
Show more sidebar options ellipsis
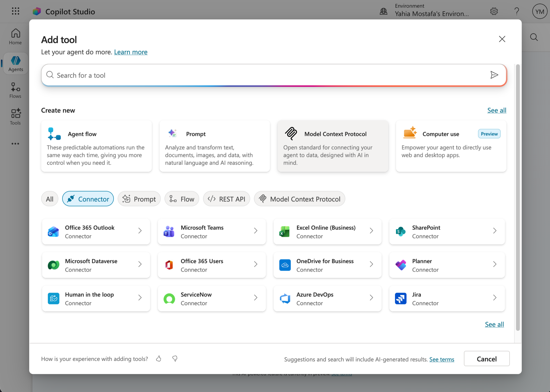(15, 143)
